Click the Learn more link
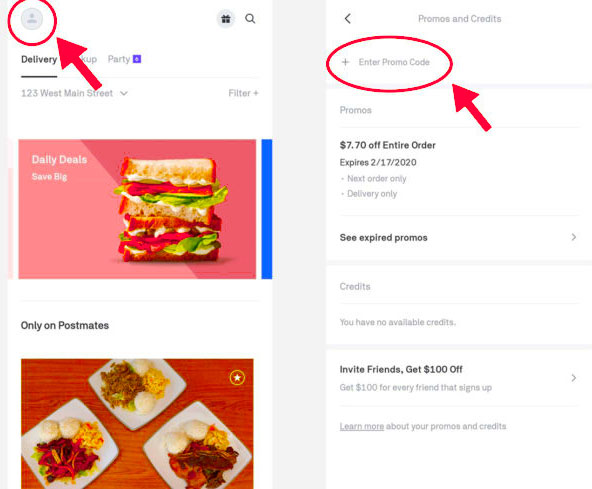The width and height of the screenshot is (592, 489). tap(362, 426)
